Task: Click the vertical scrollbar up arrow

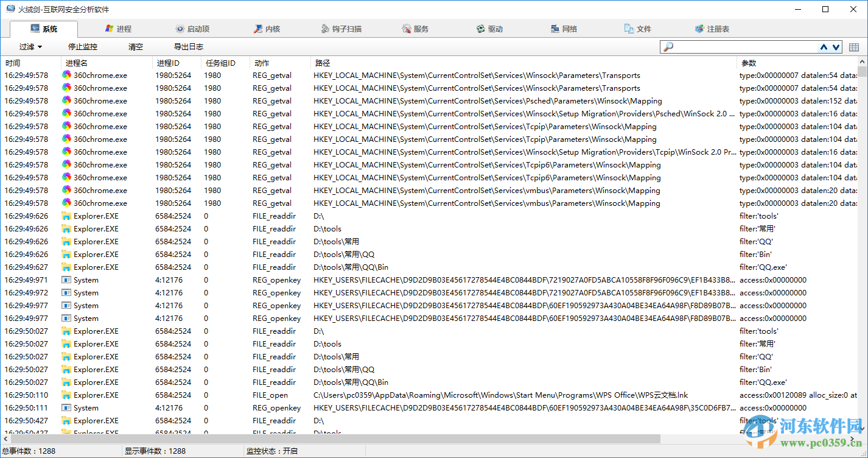Action: 863,62
